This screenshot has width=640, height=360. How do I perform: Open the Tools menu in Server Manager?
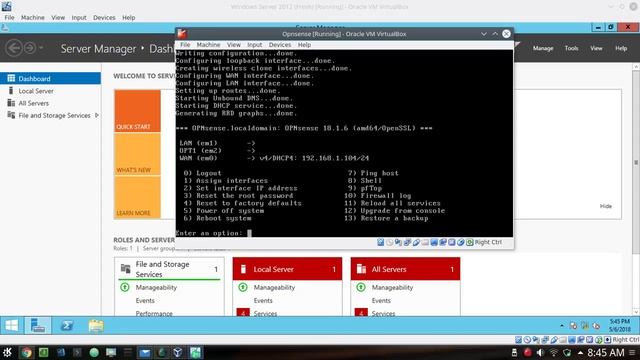coord(571,48)
